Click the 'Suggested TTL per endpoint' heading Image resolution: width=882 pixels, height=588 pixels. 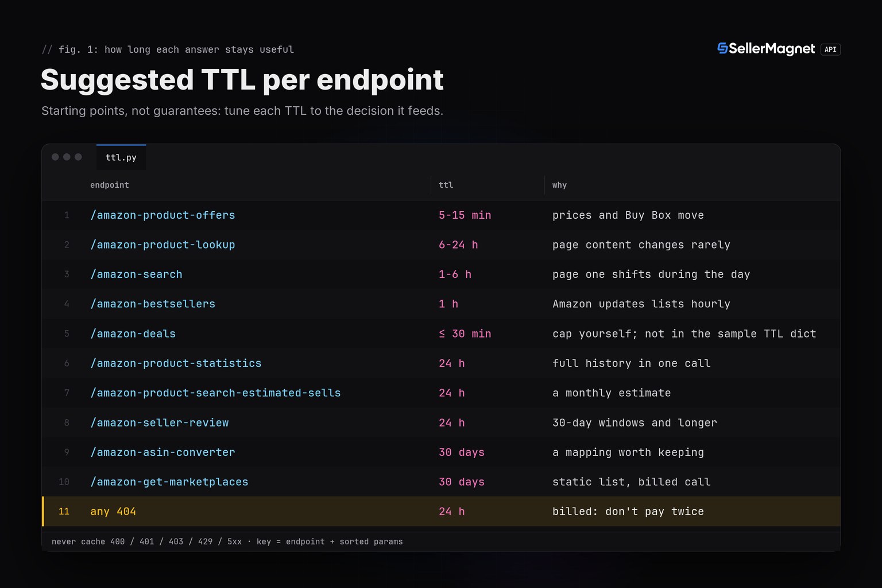tap(242, 79)
